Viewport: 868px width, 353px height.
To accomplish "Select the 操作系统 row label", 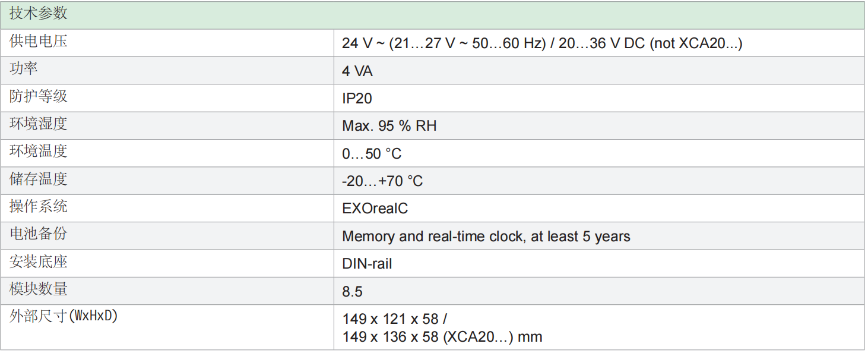I will coord(38,206).
